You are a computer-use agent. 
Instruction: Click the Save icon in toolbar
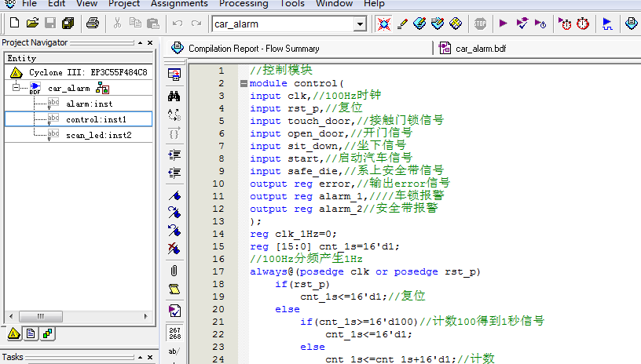coord(50,24)
